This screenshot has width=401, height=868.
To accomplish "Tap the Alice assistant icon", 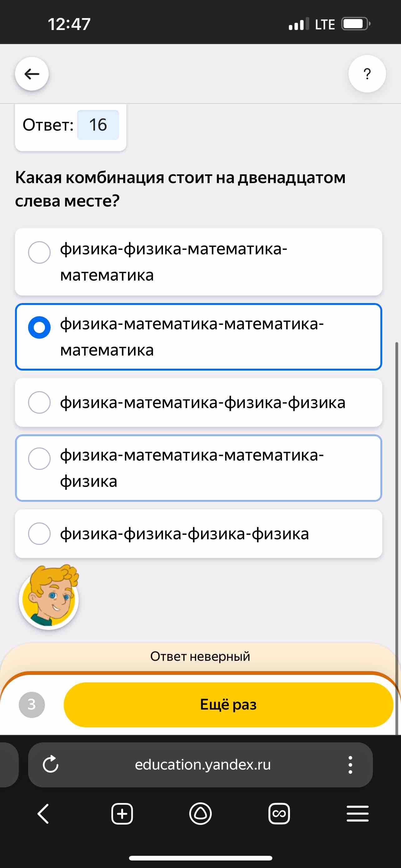I will (x=200, y=814).
